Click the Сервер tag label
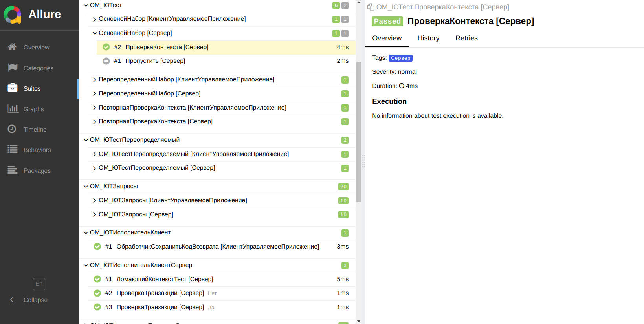Screen dimensions: 644x324 (400, 58)
